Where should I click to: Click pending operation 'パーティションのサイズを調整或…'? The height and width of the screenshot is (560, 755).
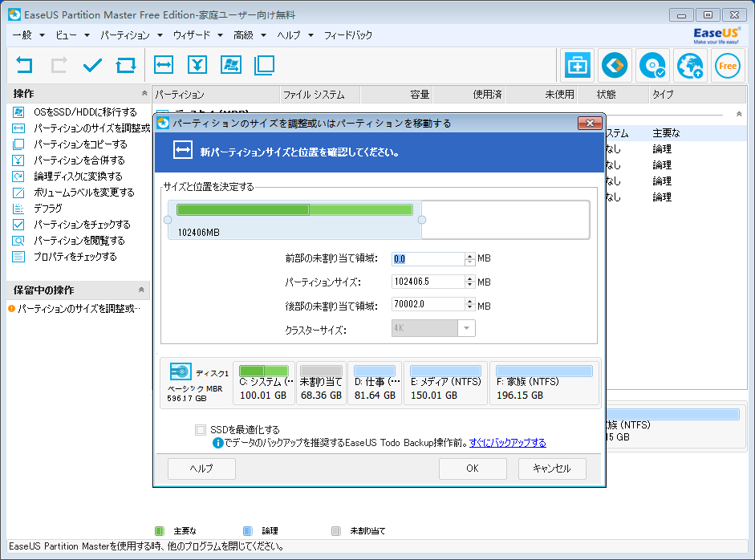point(75,309)
